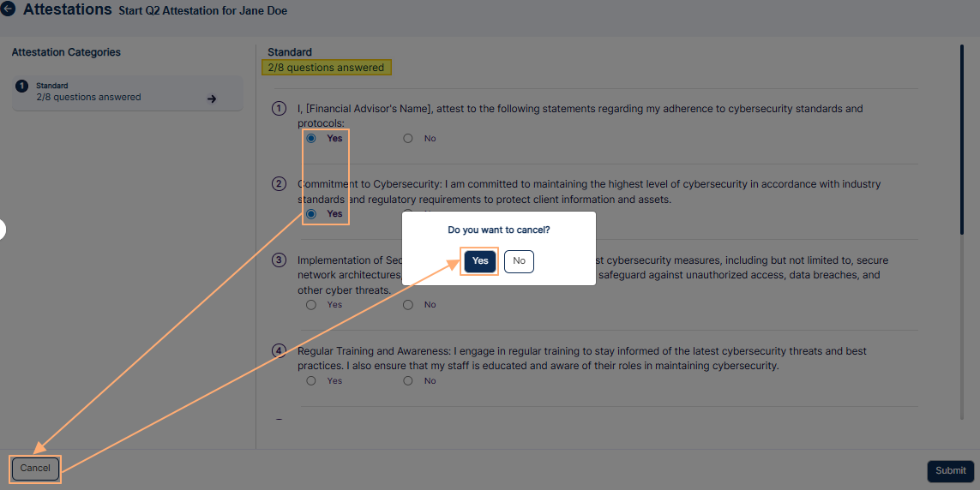
Task: Open the Standard attestation category
Action: point(127,93)
